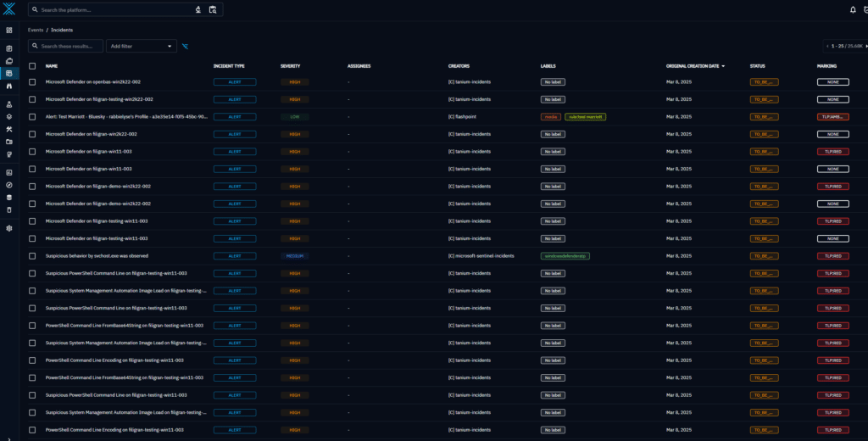Sort by the Severity column header
Screen dimensions: 868x441
(x=290, y=65)
